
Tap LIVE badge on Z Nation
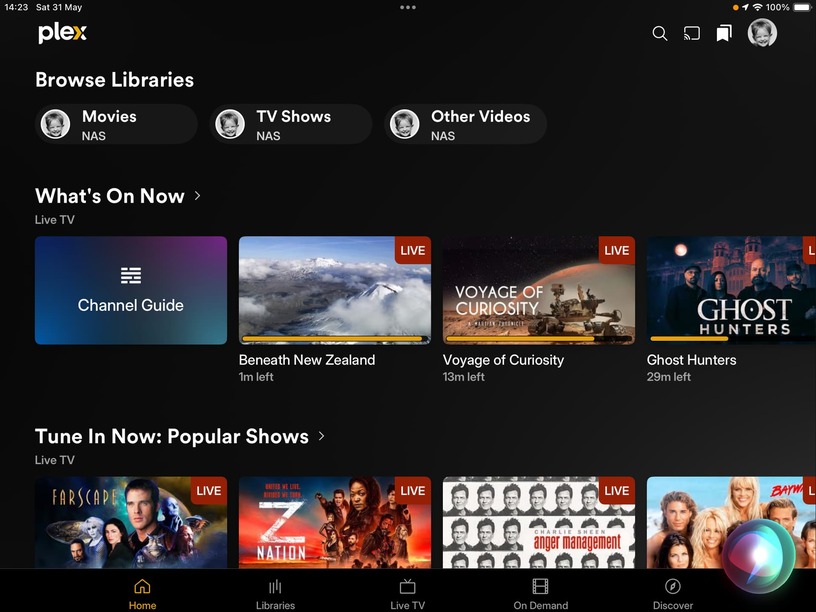[413, 491]
